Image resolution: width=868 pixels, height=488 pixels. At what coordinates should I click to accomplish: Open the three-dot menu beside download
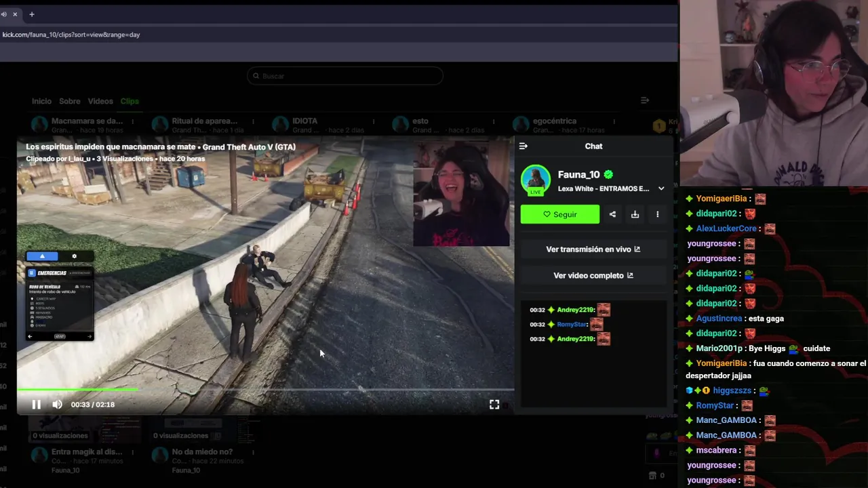pos(657,214)
